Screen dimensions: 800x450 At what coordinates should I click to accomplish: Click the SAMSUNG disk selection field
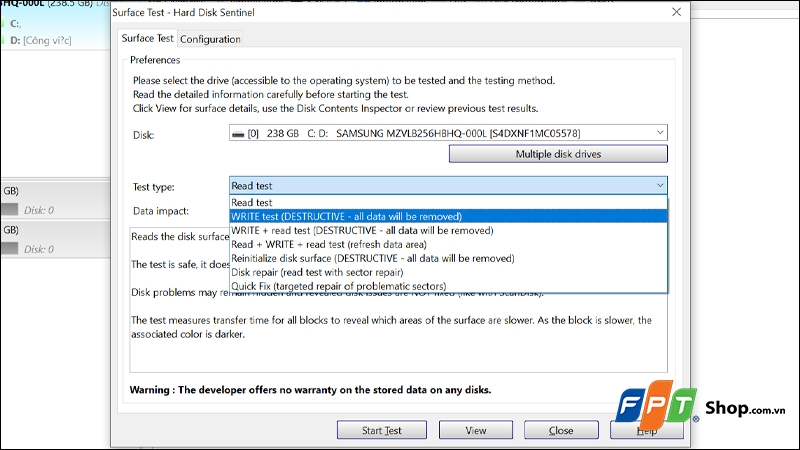[448, 133]
